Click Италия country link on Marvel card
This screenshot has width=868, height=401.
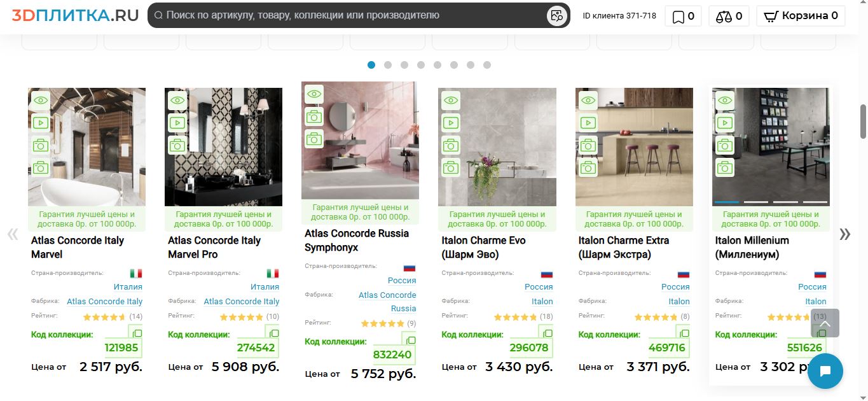click(x=128, y=286)
